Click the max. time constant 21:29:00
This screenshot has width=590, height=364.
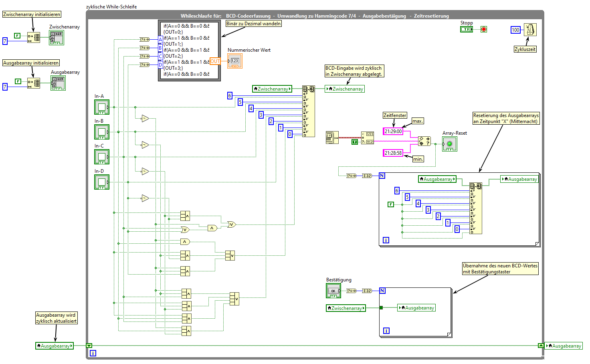[x=393, y=131]
